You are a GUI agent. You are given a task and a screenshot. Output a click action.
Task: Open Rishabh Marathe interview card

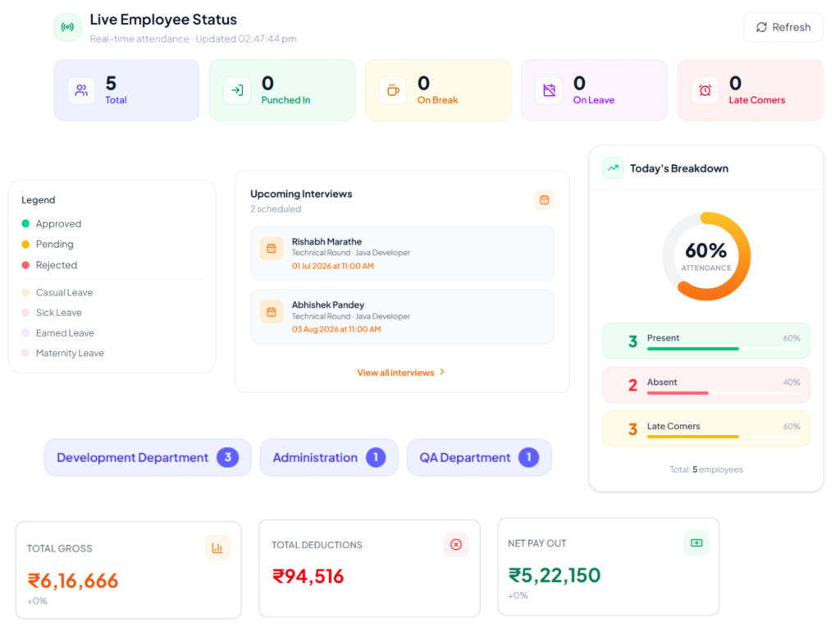402,253
